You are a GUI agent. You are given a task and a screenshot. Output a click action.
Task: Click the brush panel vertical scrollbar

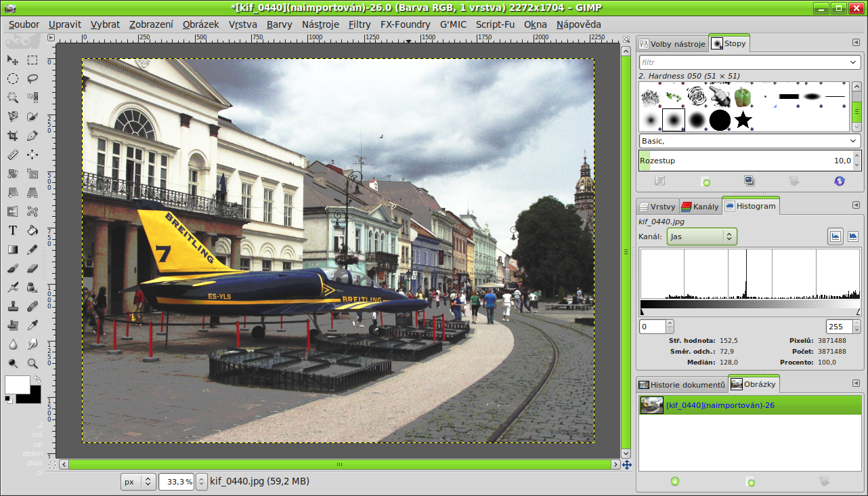856,107
